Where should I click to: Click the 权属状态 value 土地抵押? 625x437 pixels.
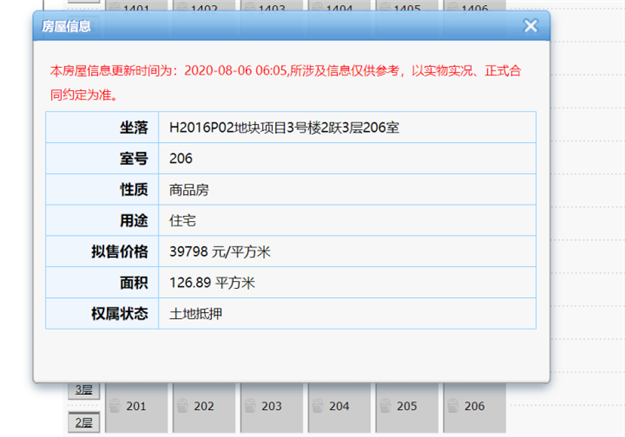pos(196,314)
